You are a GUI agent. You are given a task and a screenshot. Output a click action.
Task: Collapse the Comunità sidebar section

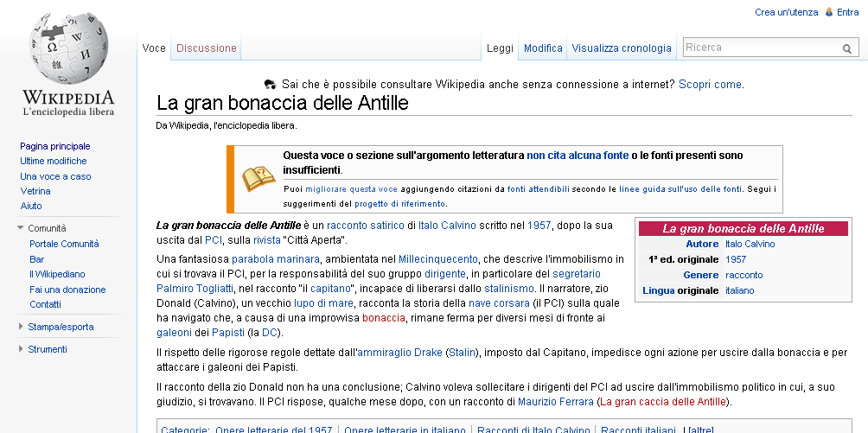coord(21,227)
